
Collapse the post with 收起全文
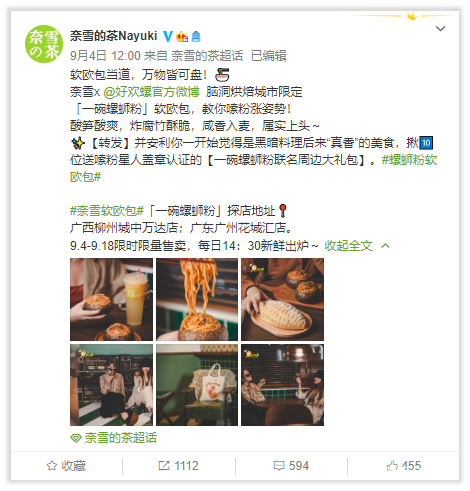(348, 246)
